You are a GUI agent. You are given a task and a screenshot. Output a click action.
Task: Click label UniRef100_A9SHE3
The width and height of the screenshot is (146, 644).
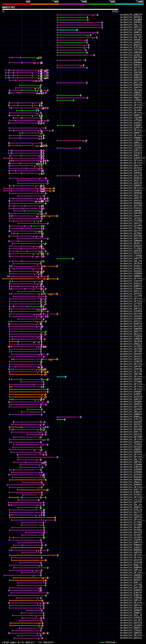pos(131,40)
